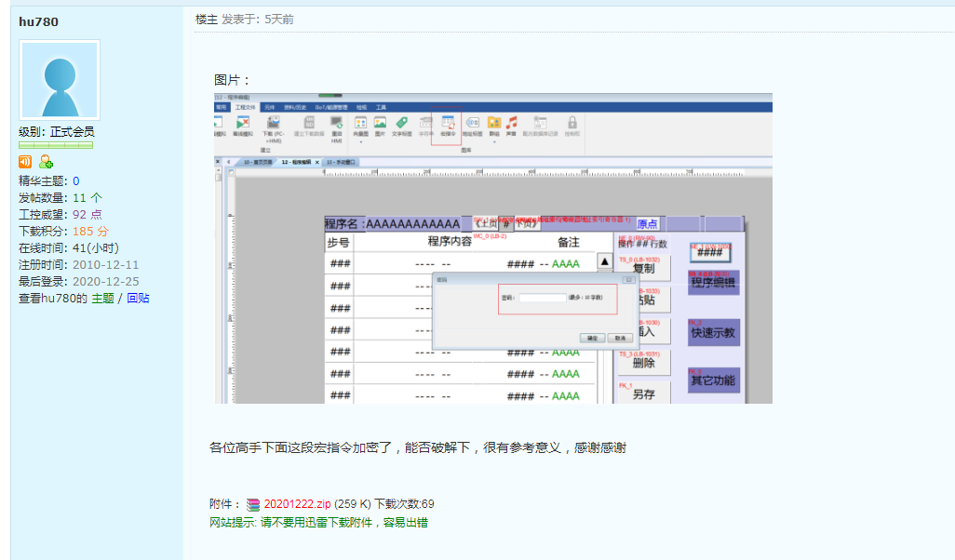Click the zip file icon beside the attachment
Viewport: 955px width, 560px height.
pos(253,504)
